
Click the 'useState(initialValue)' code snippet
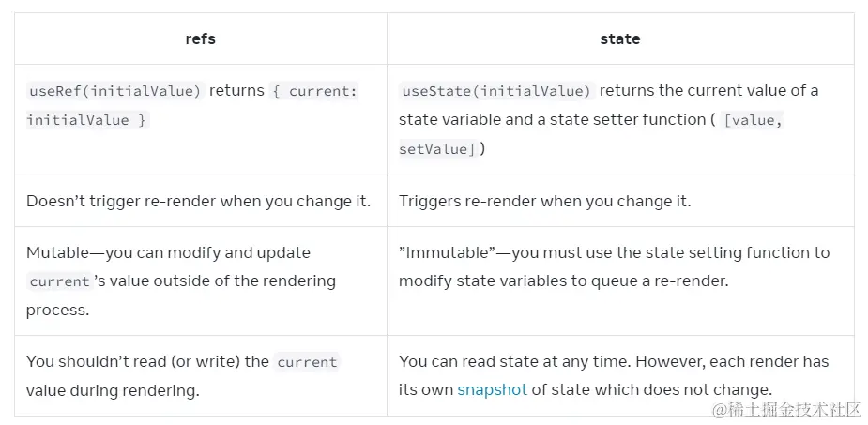(496, 91)
